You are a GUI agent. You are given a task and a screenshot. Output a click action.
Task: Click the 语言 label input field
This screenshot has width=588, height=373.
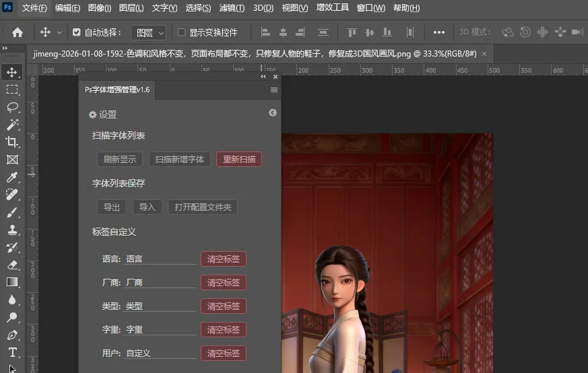(160, 259)
